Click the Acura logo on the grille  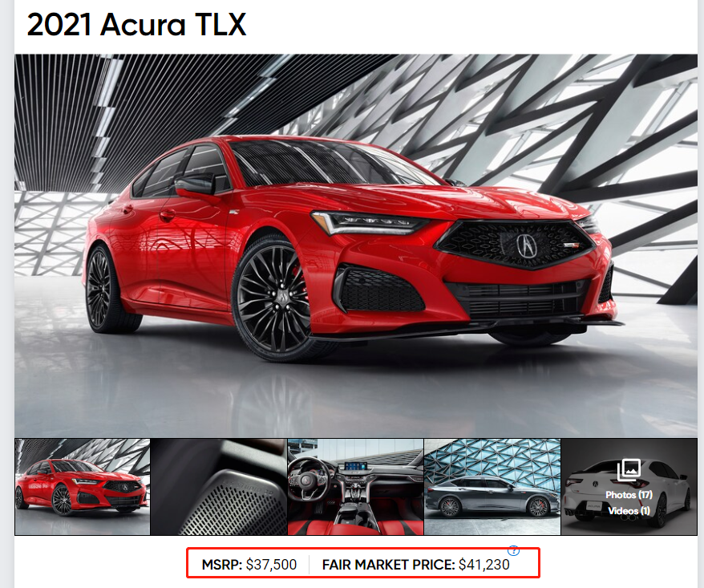coord(524,245)
